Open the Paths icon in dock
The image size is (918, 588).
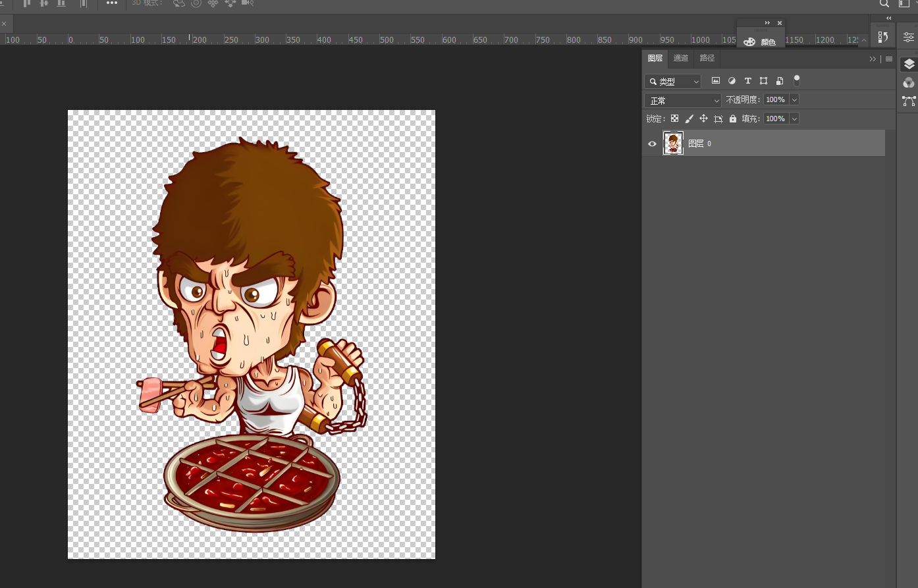pyautogui.click(x=909, y=101)
